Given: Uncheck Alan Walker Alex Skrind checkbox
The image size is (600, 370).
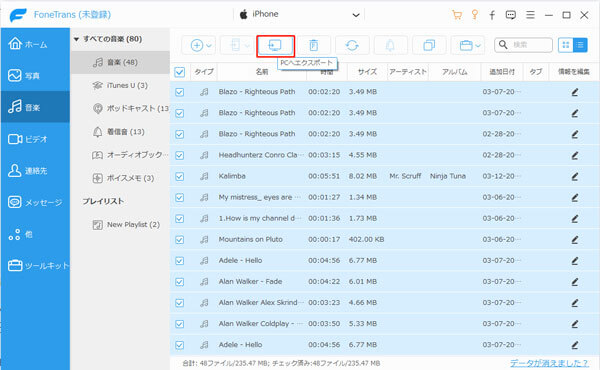Looking at the screenshot, I should click(x=179, y=303).
